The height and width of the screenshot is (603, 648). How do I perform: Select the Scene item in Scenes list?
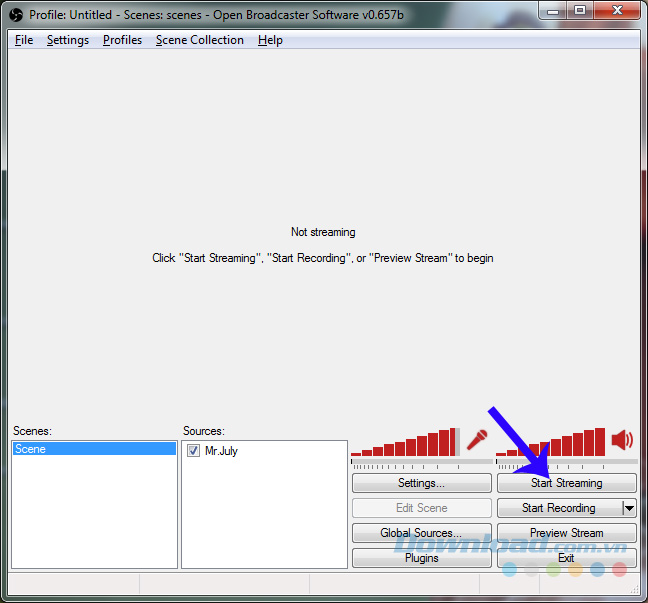tap(94, 449)
